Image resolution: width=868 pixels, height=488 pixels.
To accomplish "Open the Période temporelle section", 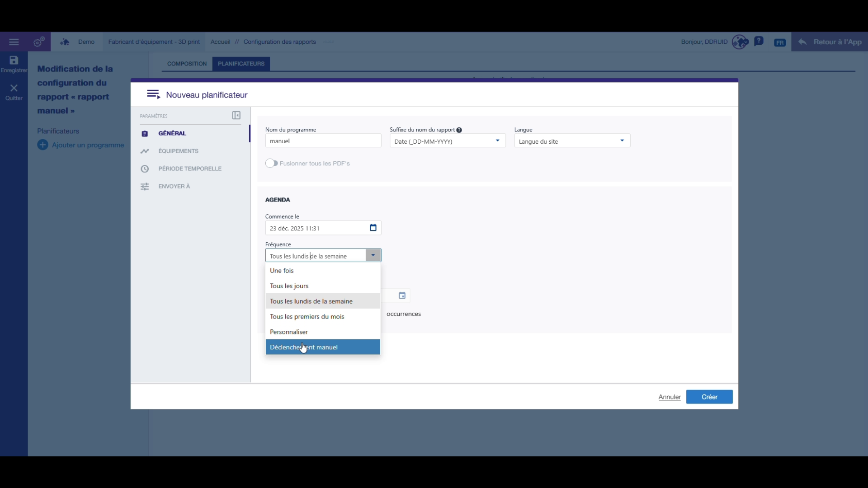I will pyautogui.click(x=190, y=169).
